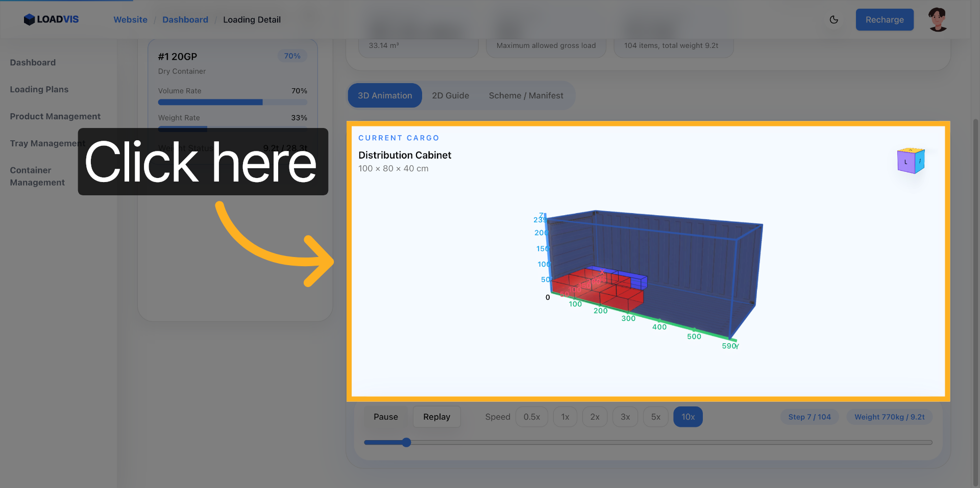Open Loading Plans in sidebar
Image resolution: width=980 pixels, height=488 pixels.
coord(39,89)
